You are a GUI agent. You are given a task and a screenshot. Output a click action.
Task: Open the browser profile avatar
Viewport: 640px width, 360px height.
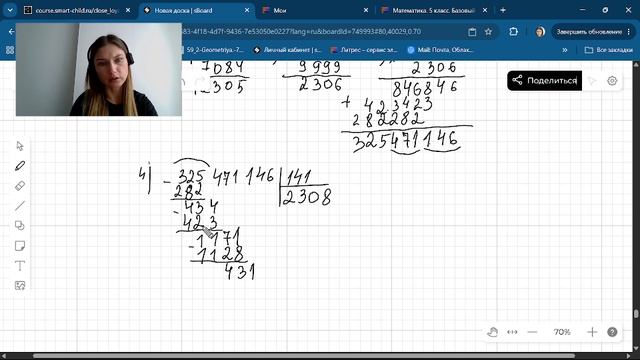[540, 32]
